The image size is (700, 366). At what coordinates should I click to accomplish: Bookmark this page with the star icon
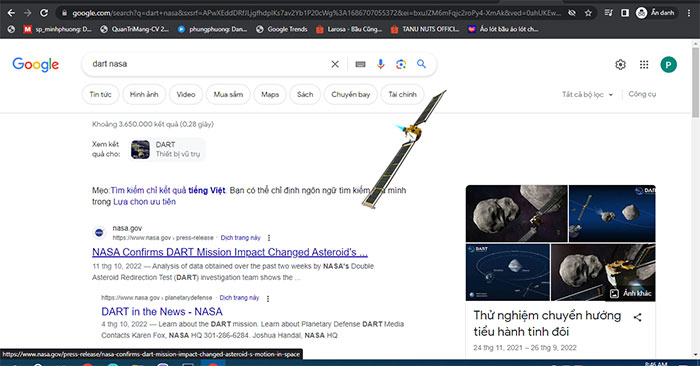pos(588,13)
